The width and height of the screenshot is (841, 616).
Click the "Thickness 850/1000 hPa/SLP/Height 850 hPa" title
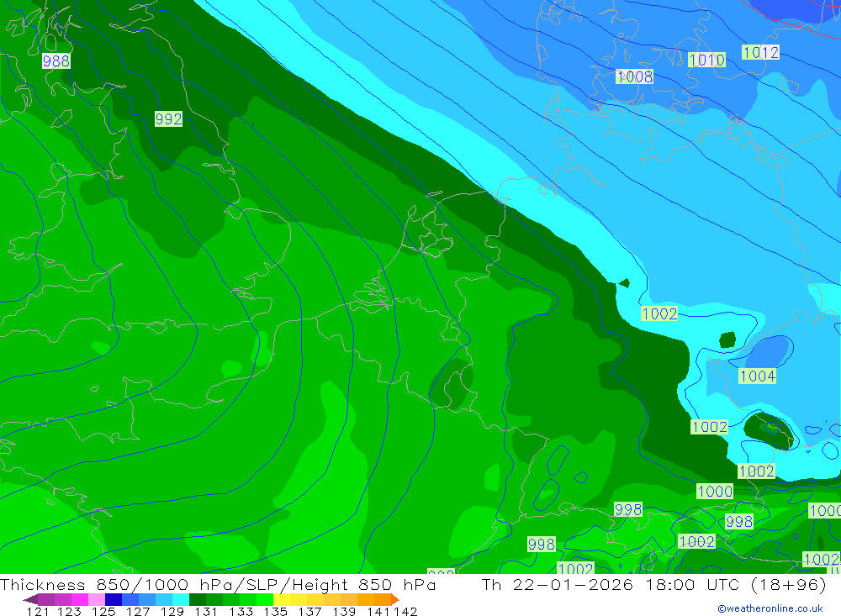(x=218, y=584)
